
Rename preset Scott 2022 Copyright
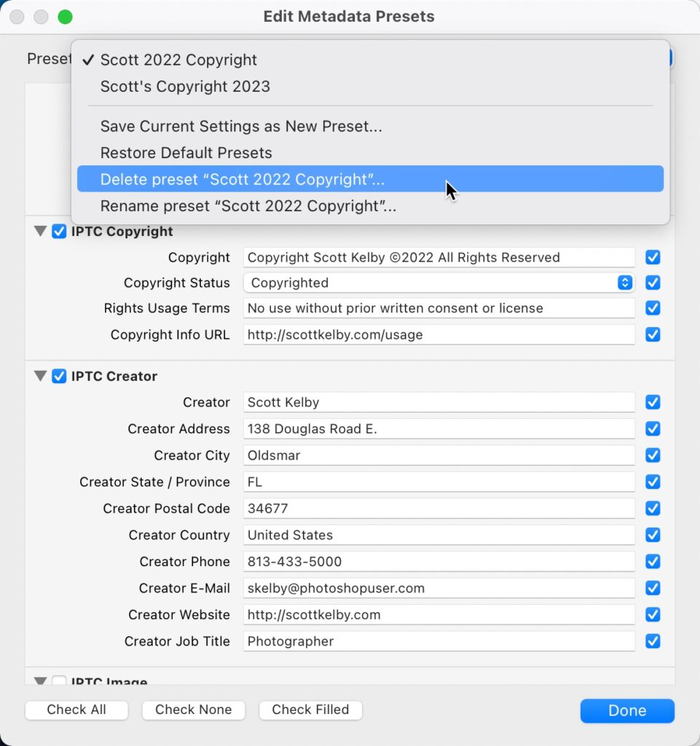click(370, 205)
